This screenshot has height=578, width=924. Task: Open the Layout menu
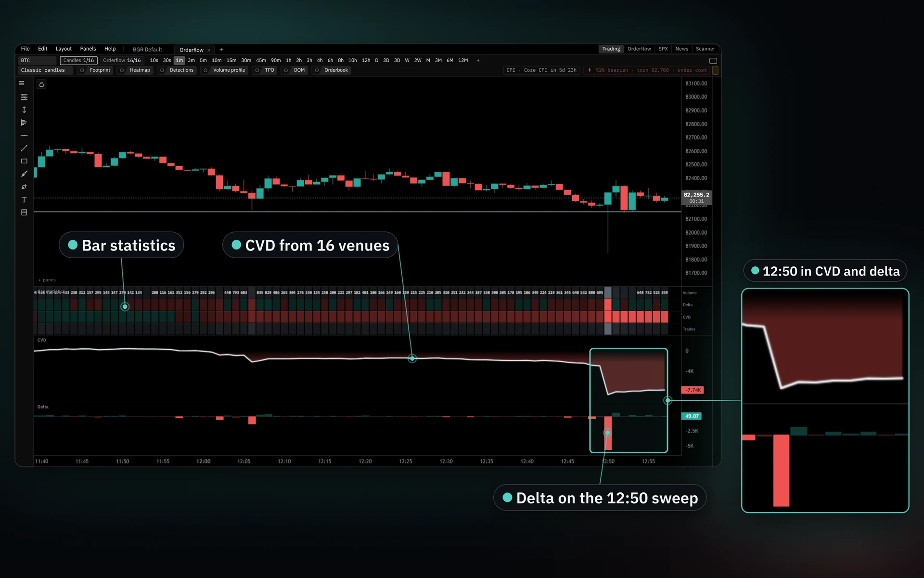pyautogui.click(x=64, y=49)
